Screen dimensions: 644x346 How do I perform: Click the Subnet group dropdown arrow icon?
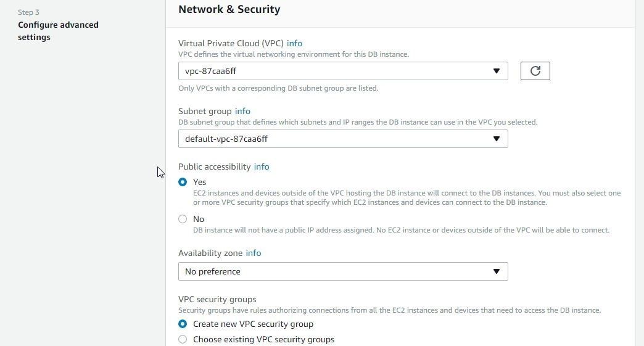click(x=496, y=139)
